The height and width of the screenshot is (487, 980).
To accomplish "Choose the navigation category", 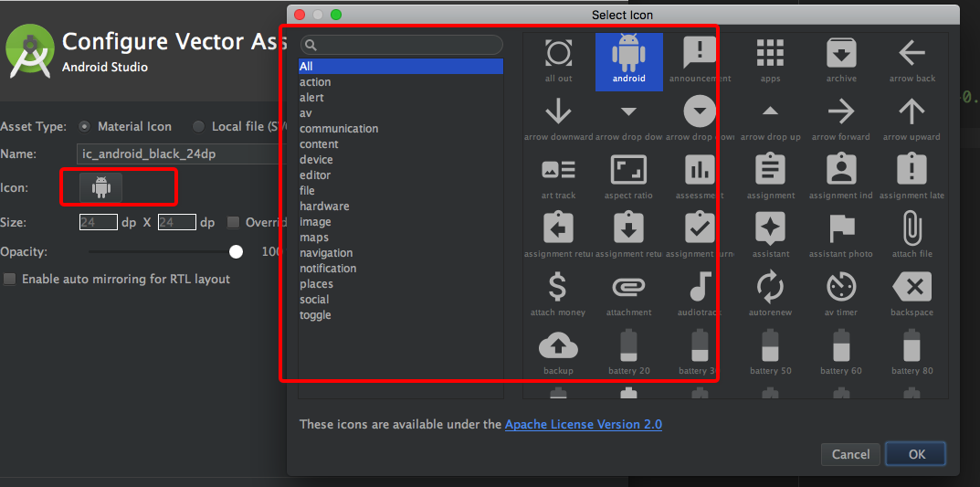I will coord(401,252).
